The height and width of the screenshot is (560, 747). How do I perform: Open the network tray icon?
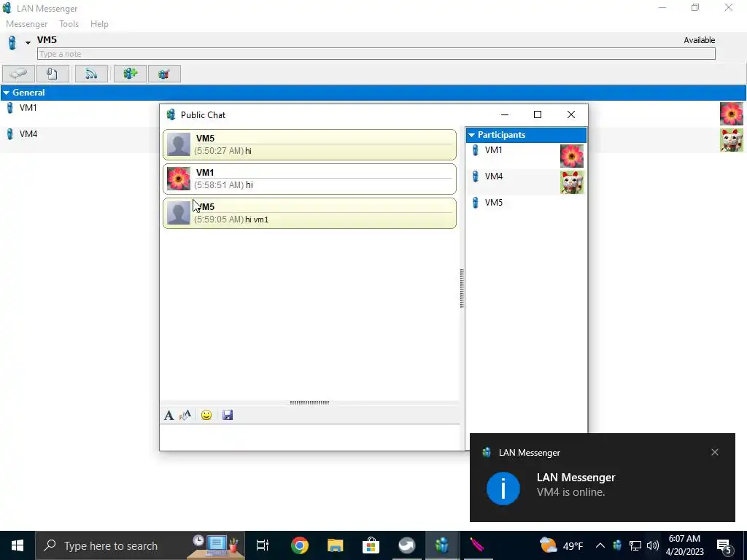pyautogui.click(x=635, y=545)
